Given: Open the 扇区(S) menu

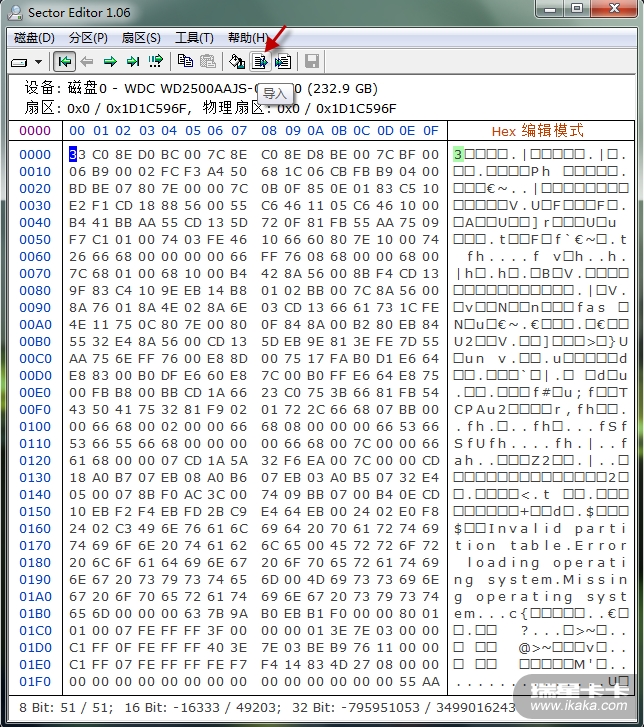Looking at the screenshot, I should tap(141, 38).
